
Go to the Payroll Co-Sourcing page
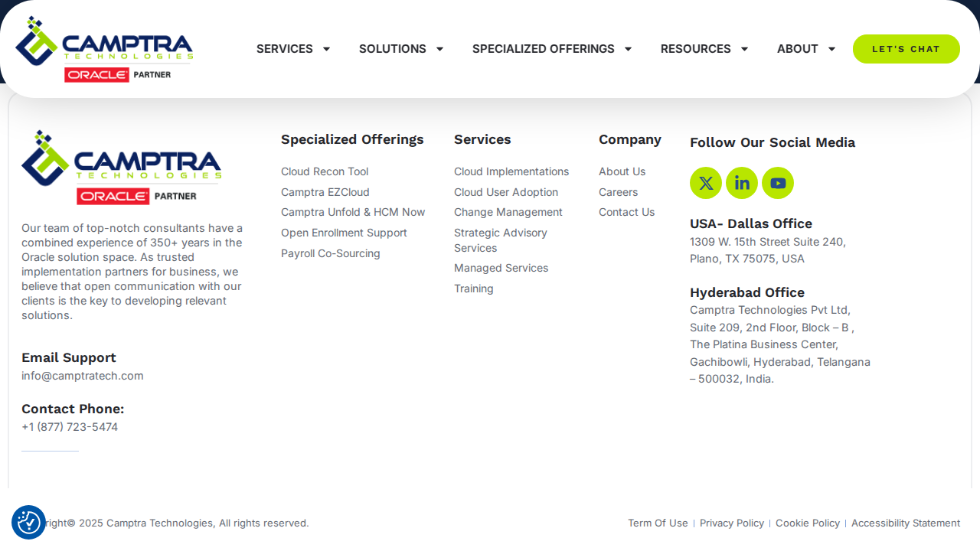click(331, 253)
